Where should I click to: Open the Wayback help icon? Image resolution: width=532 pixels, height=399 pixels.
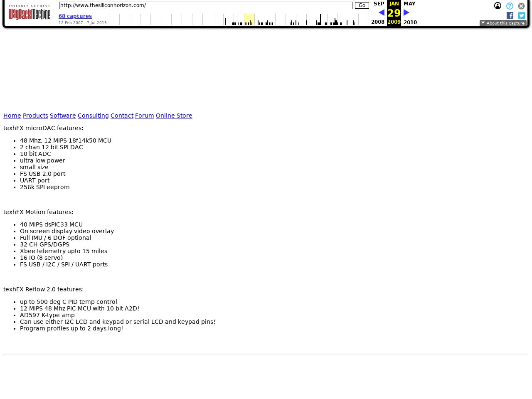pyautogui.click(x=510, y=6)
